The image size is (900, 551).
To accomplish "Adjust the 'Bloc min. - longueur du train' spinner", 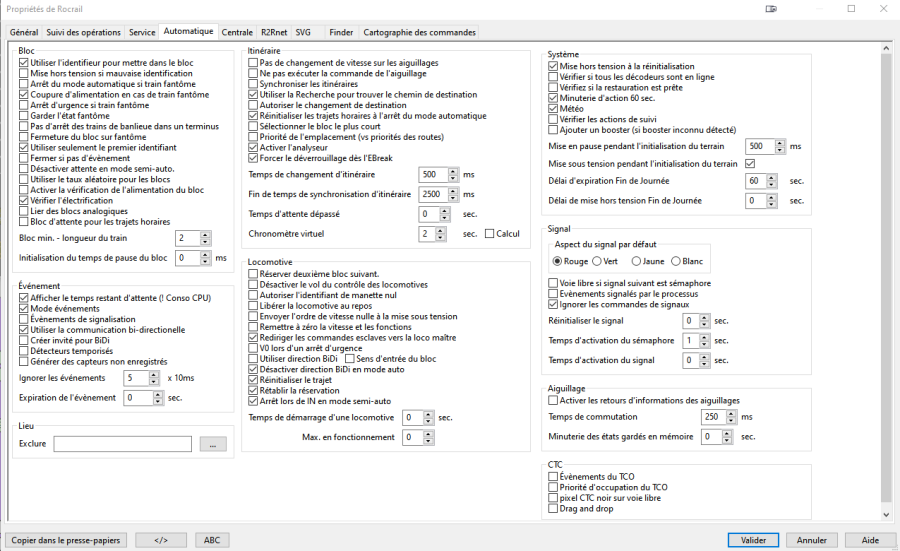I will coord(205,238).
